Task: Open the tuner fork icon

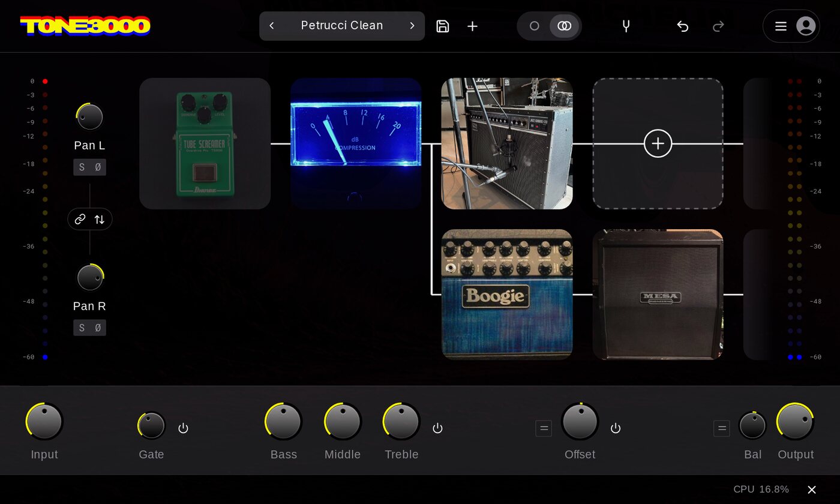Action: tap(626, 26)
